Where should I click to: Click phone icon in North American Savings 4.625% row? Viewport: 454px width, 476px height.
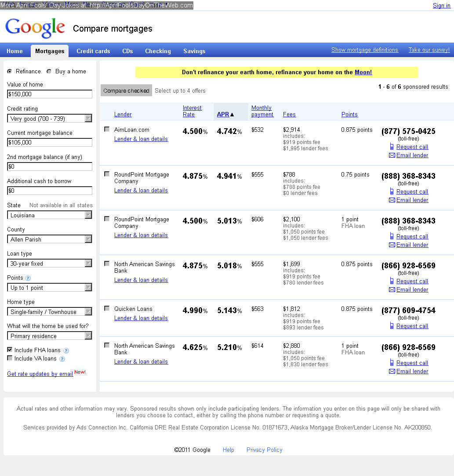tap(392, 363)
